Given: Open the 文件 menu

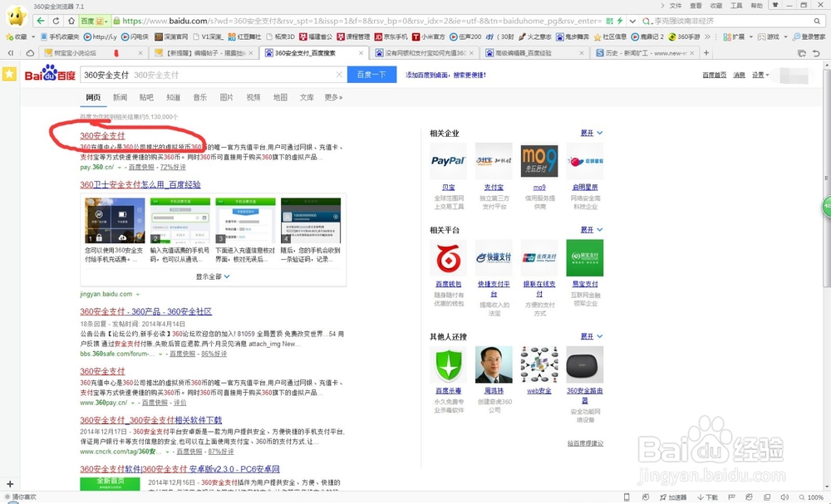Looking at the screenshot, I should (x=676, y=5).
